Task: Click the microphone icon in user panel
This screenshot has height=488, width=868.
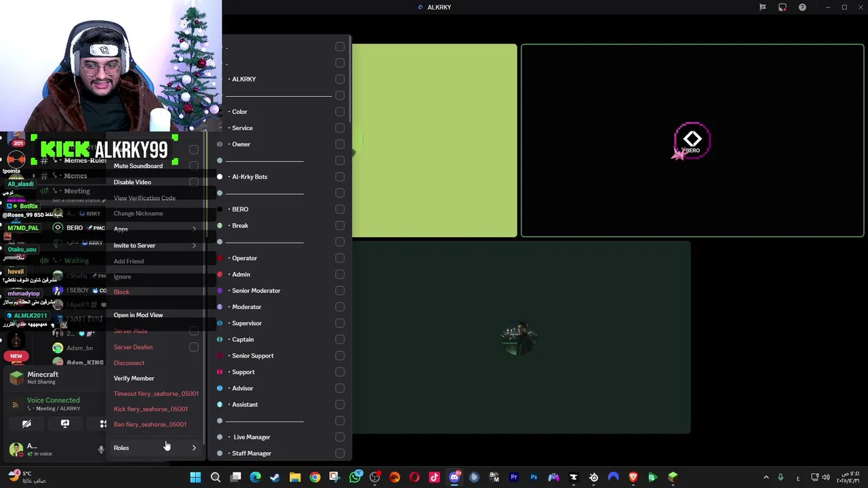Action: [101, 449]
